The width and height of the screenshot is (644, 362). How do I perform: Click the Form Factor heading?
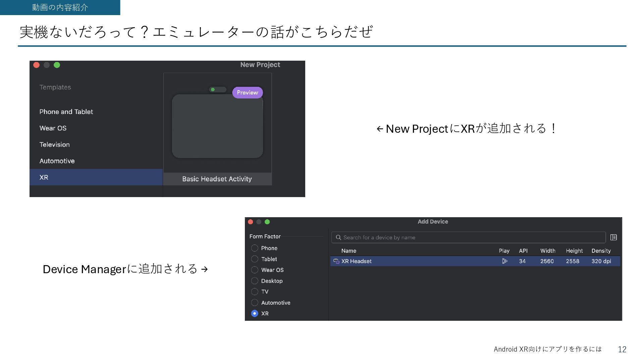tap(265, 236)
